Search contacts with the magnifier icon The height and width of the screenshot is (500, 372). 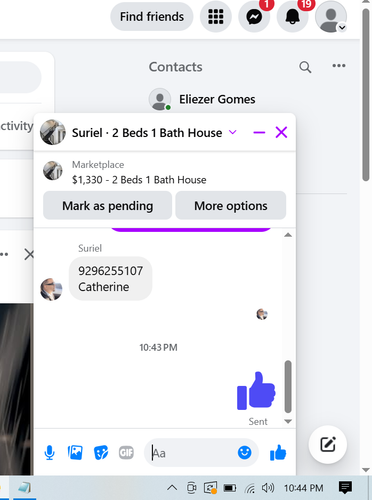pos(305,67)
